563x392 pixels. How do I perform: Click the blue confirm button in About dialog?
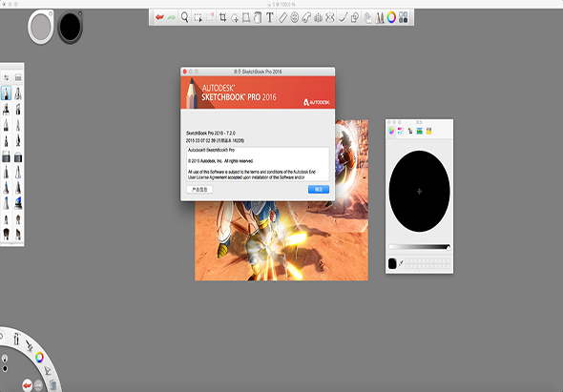tap(319, 189)
